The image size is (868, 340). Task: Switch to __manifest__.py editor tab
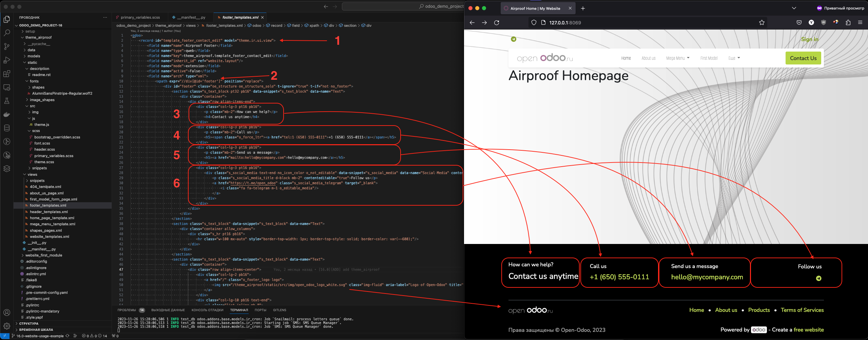pyautogui.click(x=191, y=17)
